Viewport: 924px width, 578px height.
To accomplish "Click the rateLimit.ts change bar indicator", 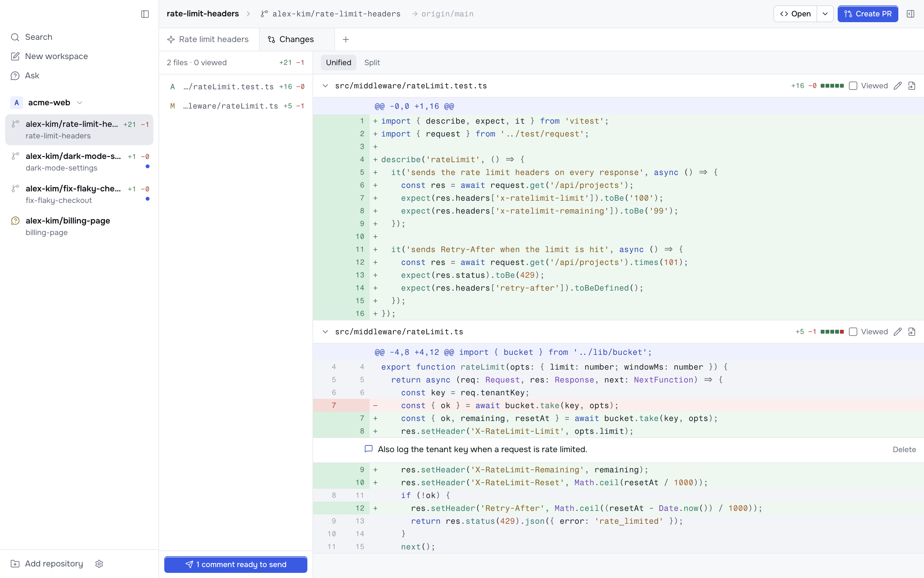I will click(x=832, y=332).
